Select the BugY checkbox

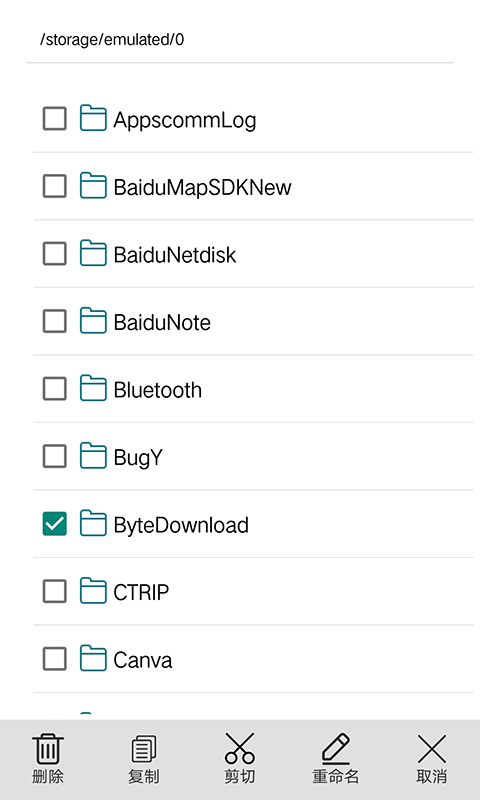point(55,456)
